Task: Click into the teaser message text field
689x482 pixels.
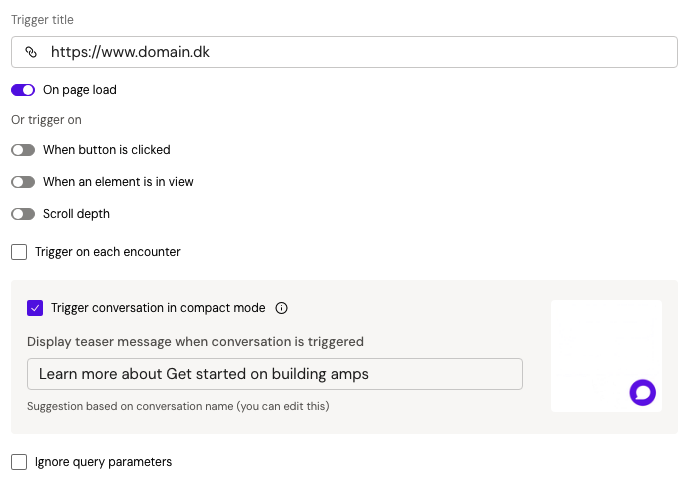Action: coord(275,374)
